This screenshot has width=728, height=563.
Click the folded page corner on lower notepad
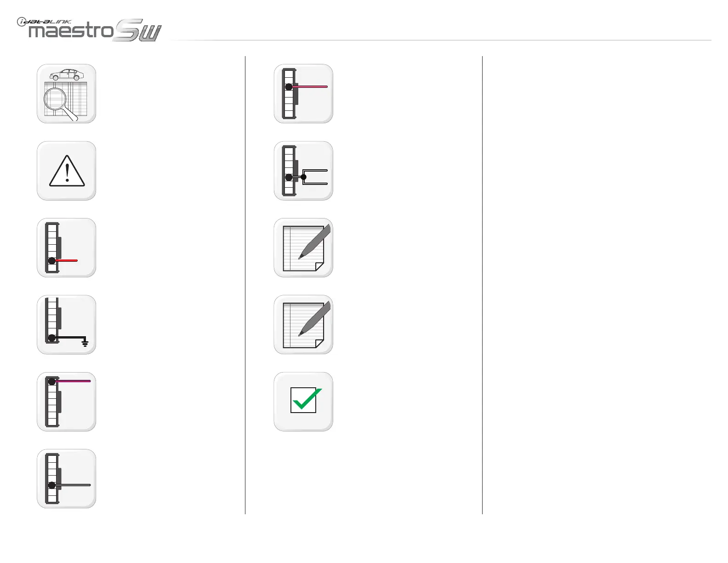(319, 344)
